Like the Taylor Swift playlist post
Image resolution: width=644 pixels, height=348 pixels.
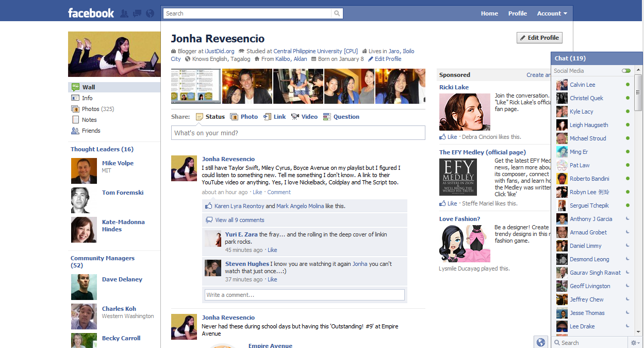(257, 192)
